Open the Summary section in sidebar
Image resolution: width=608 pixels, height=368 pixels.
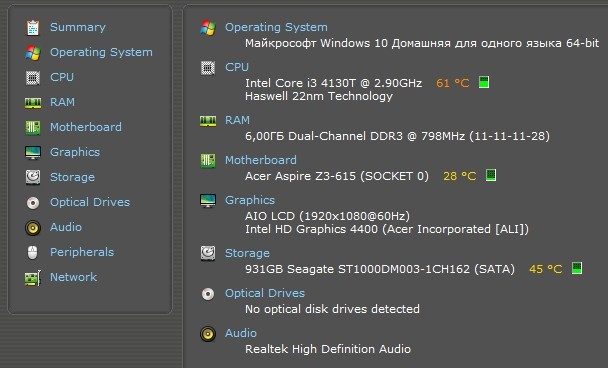pyautogui.click(x=78, y=27)
